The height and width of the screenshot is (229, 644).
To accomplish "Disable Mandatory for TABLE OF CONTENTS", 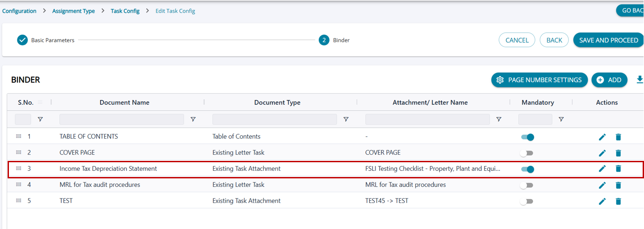I will (527, 137).
